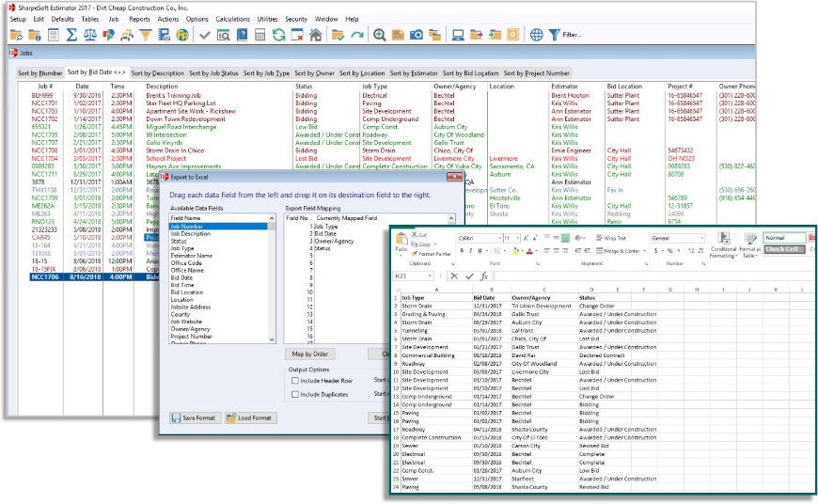Open the Format as Table dropdown
Screen dimensions: 818x504
point(749,245)
